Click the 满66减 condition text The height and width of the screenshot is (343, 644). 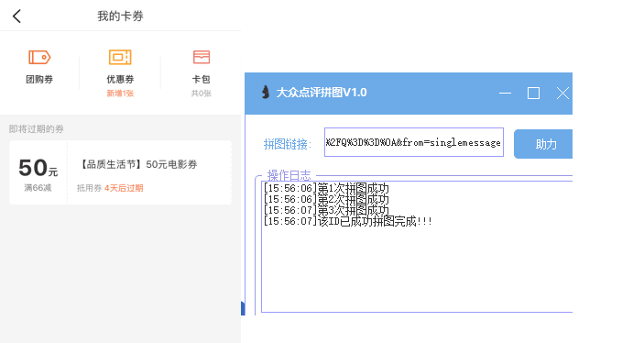tap(38, 188)
